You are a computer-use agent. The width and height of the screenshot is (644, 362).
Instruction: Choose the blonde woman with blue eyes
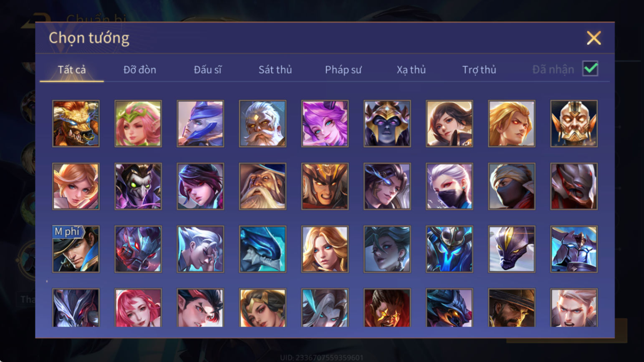[325, 249]
